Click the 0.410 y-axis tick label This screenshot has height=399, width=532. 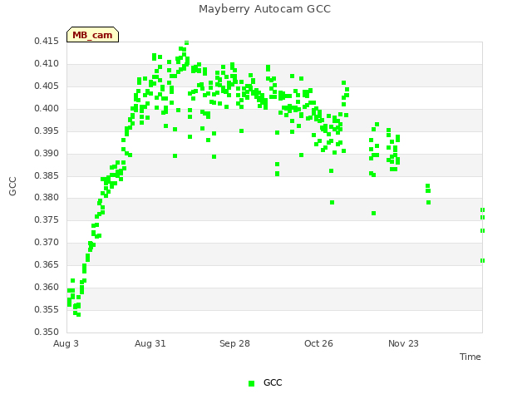pos(47,64)
